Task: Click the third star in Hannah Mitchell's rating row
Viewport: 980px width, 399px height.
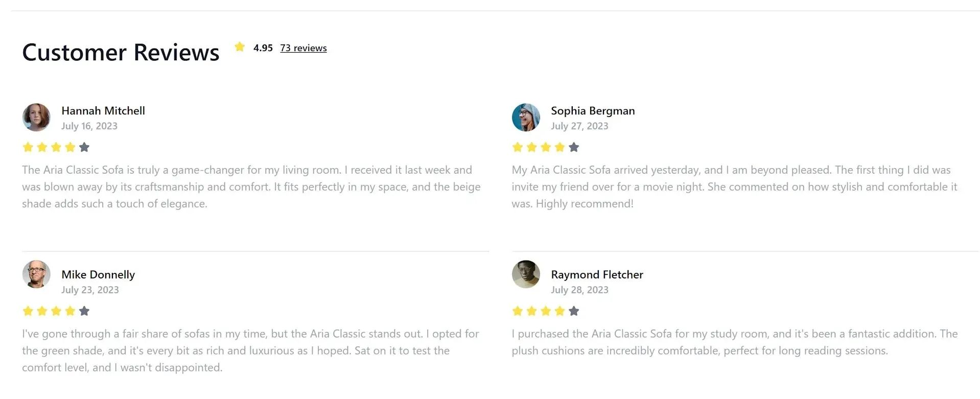Action: point(56,147)
